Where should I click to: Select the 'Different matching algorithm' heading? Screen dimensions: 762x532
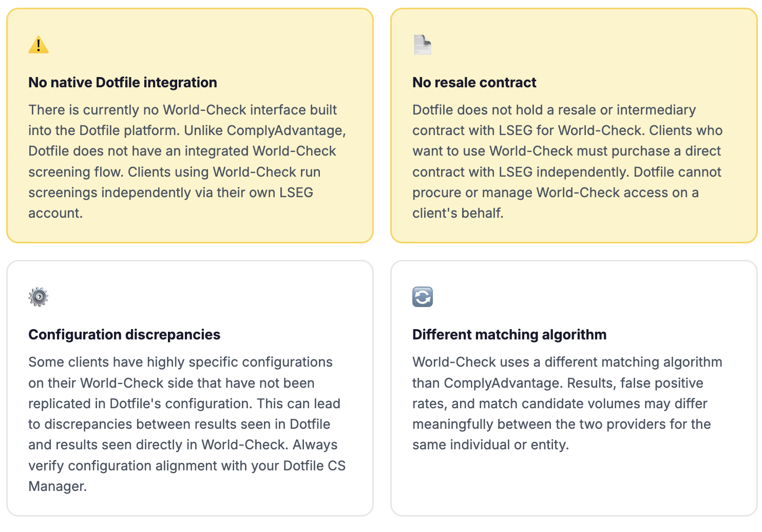(509, 335)
